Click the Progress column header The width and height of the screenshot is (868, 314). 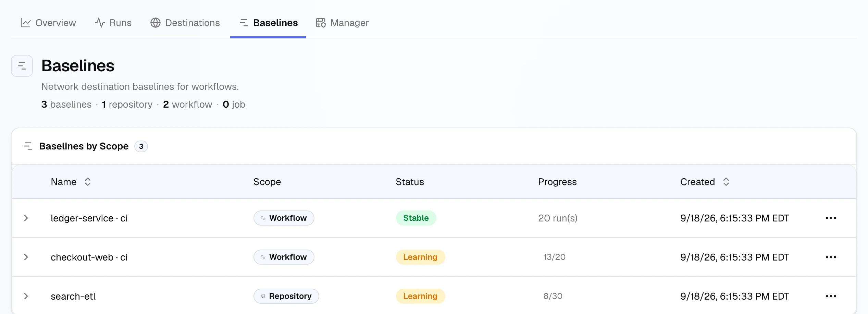(x=557, y=182)
